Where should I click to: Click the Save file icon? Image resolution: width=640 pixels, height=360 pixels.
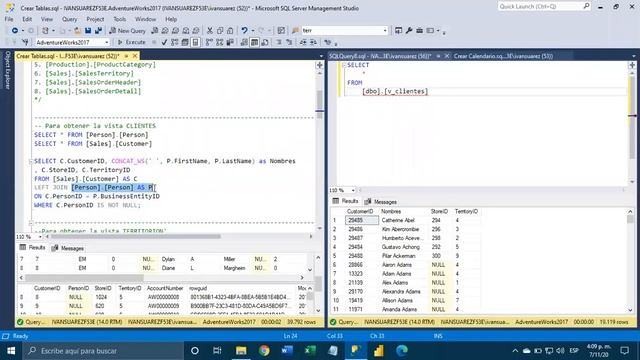coord(88,31)
